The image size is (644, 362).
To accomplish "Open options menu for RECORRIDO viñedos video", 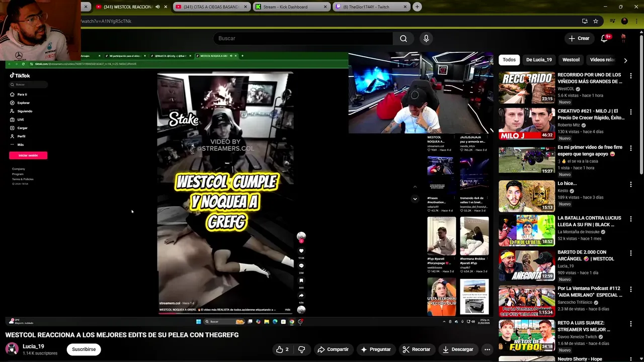I will tap(630, 76).
